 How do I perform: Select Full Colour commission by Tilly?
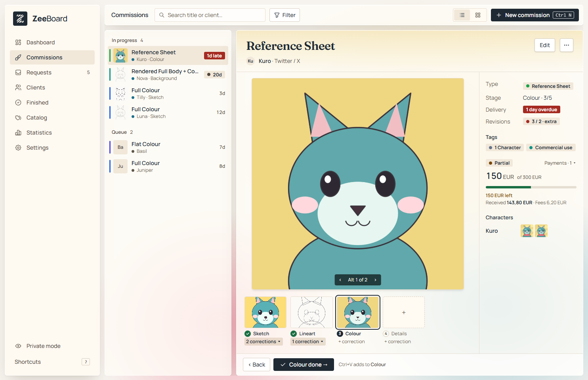169,93
